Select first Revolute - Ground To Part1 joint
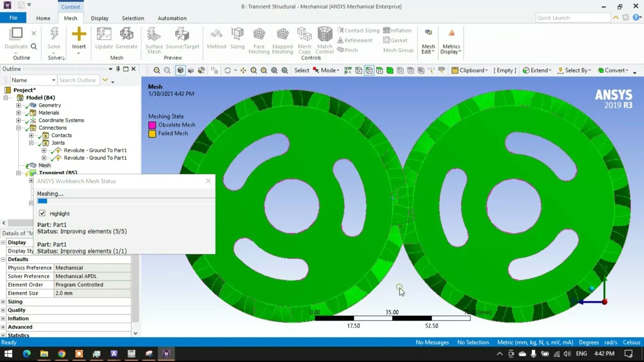 (x=95, y=150)
